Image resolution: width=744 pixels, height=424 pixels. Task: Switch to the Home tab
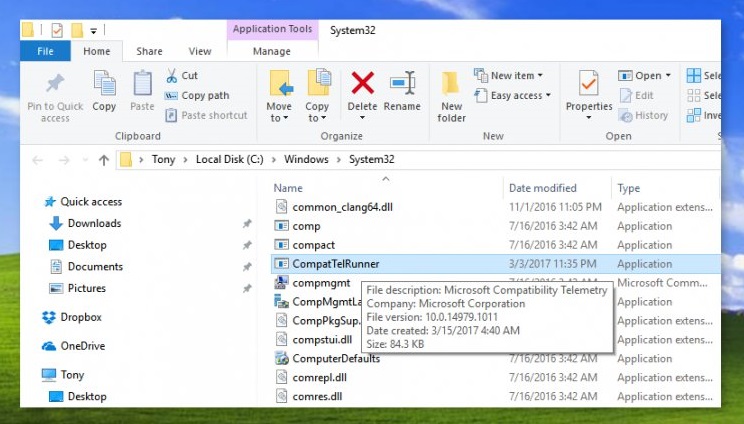click(x=97, y=51)
